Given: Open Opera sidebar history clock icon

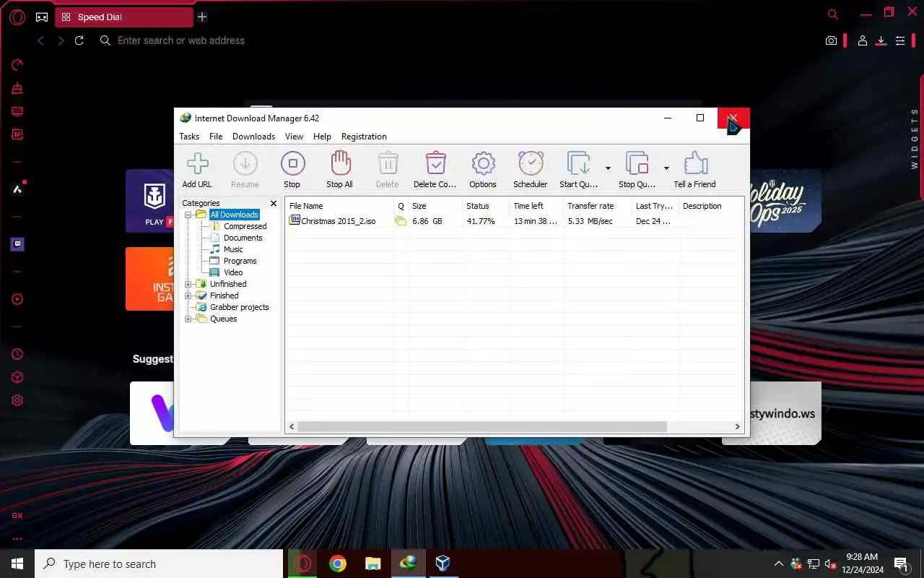Looking at the screenshot, I should point(17,354).
